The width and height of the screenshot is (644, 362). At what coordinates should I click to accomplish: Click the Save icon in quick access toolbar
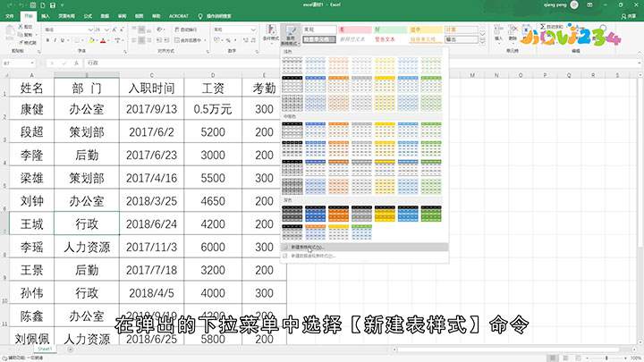coord(53,5)
